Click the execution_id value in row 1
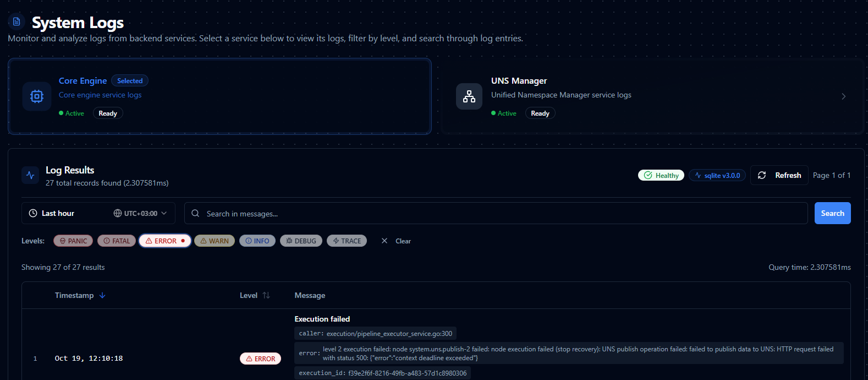Image resolution: width=868 pixels, height=380 pixels. pyautogui.click(x=407, y=373)
